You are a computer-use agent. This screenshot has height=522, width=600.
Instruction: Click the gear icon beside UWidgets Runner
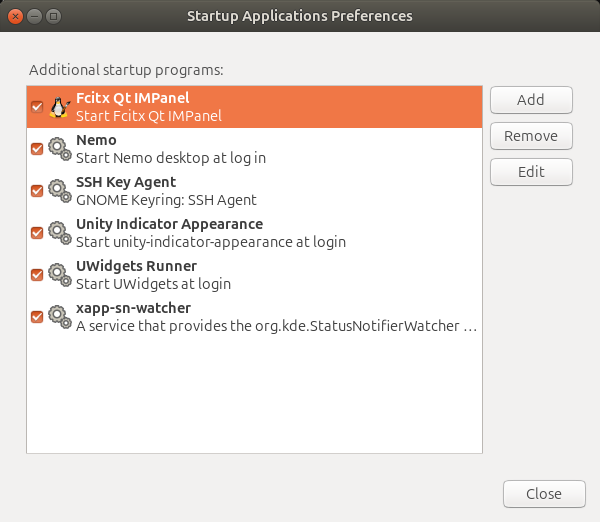point(60,275)
